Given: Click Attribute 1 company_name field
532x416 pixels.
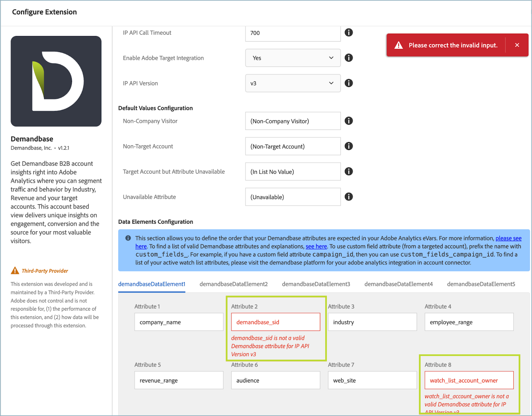Looking at the screenshot, I should [x=179, y=322].
